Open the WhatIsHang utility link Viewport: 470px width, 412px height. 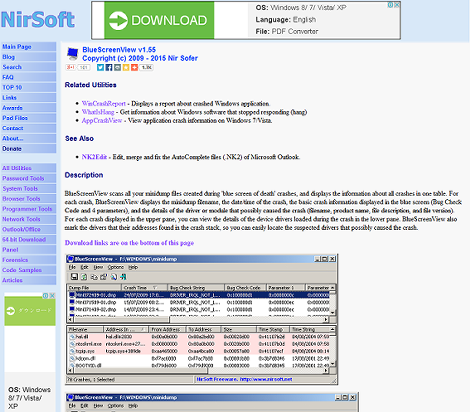point(98,112)
